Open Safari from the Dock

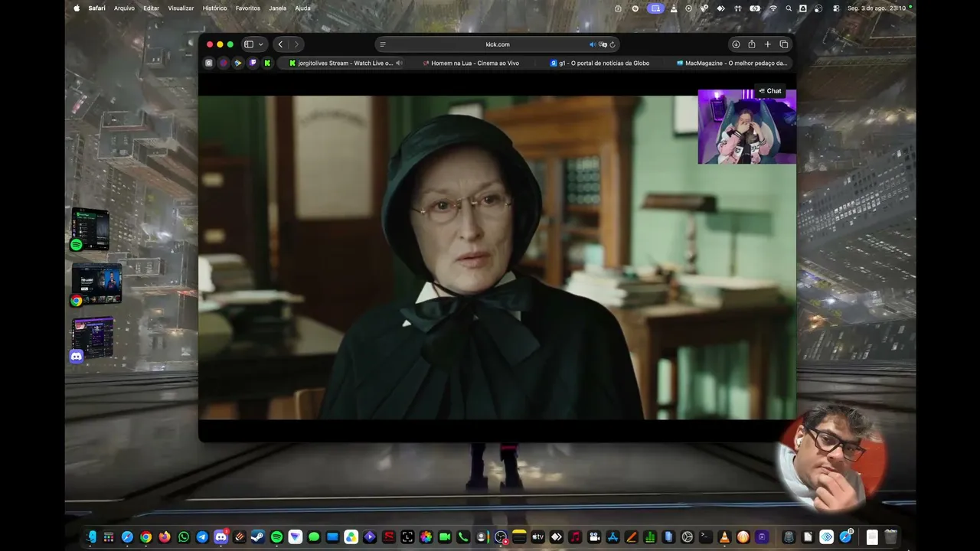(x=127, y=537)
